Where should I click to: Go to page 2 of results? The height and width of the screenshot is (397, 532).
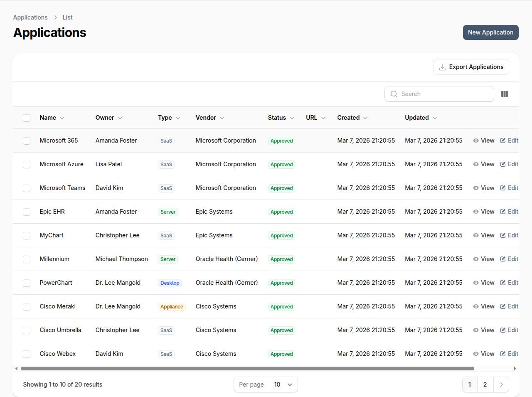[485, 385]
